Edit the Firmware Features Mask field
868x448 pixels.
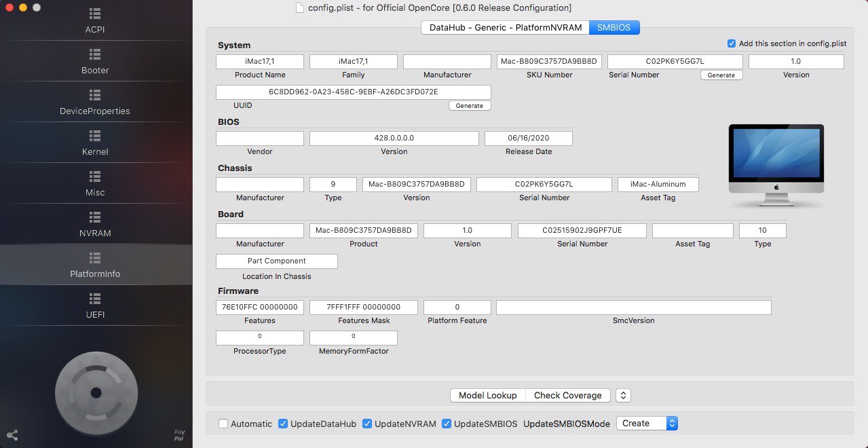point(364,307)
